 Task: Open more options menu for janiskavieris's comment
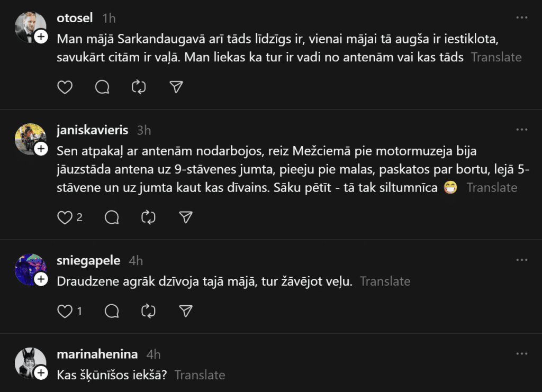(x=522, y=130)
